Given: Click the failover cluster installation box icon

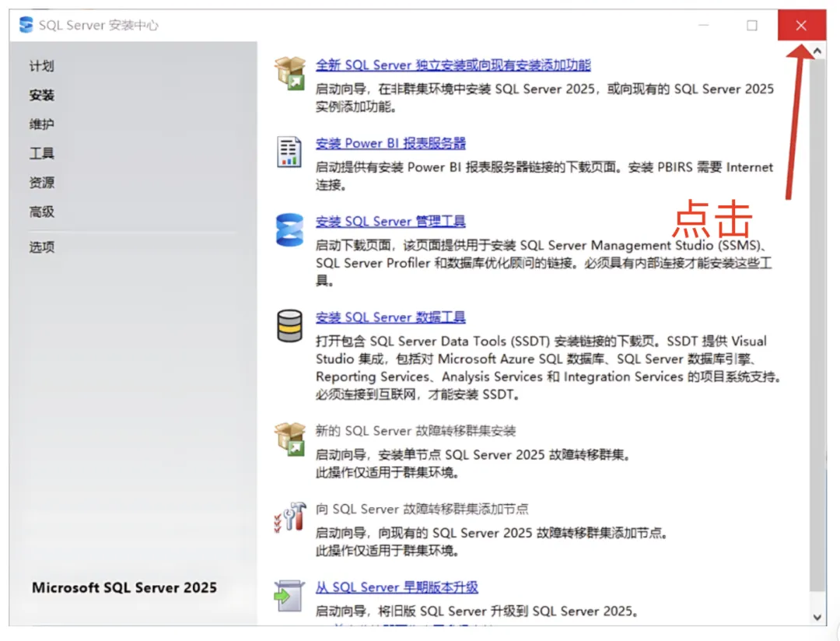Looking at the screenshot, I should [290, 439].
